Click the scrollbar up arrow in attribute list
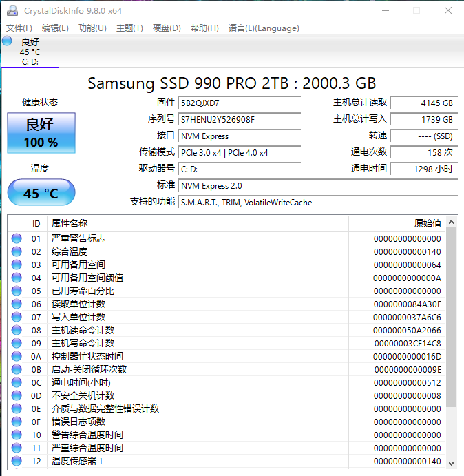The width and height of the screenshot is (464, 476). [x=451, y=222]
